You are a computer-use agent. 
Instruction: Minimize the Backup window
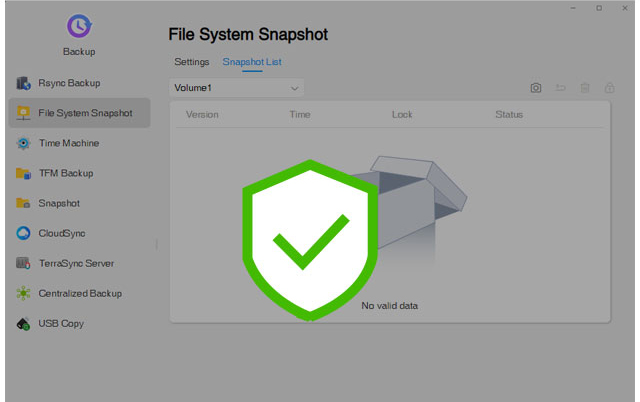click(x=573, y=8)
